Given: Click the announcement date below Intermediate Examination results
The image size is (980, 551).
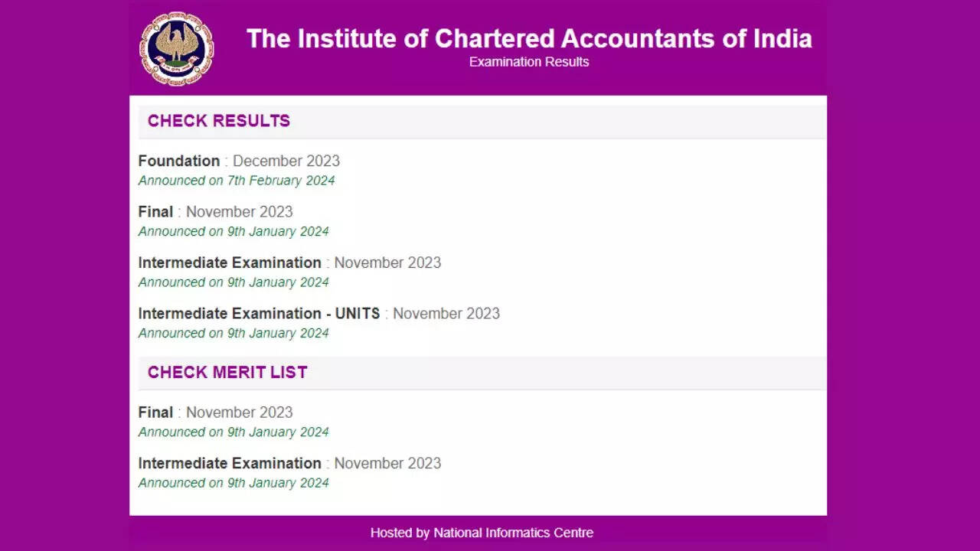Looking at the screenshot, I should [234, 282].
